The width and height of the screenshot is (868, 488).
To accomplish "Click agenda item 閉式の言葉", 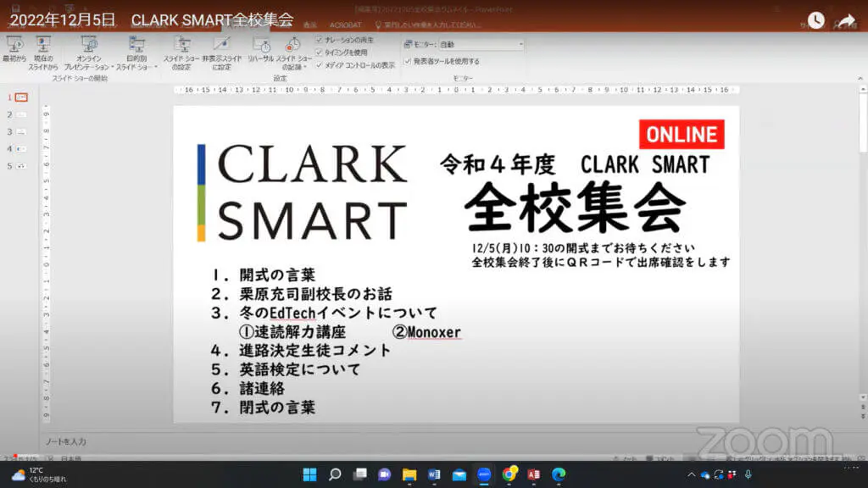I will click(277, 408).
